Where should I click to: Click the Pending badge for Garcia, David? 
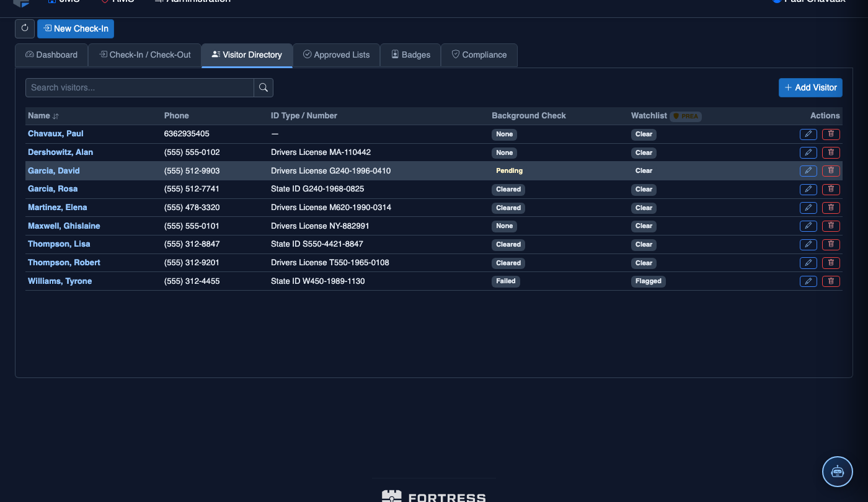coord(509,171)
